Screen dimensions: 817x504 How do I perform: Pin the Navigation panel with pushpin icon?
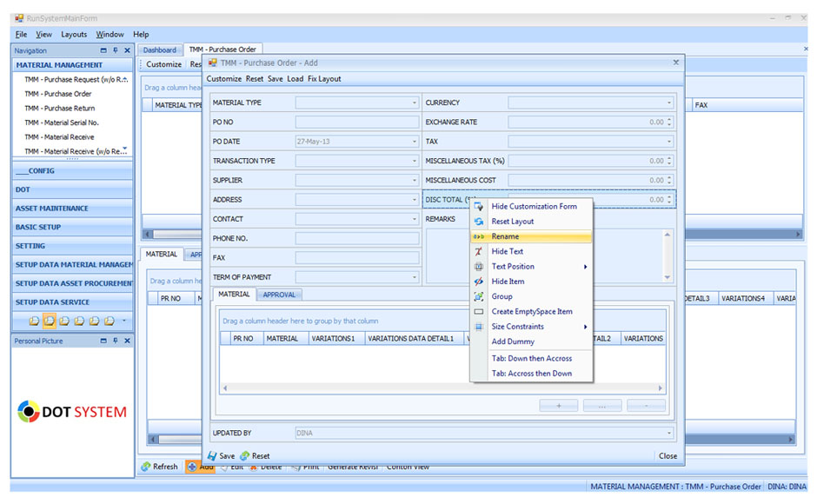(x=116, y=50)
